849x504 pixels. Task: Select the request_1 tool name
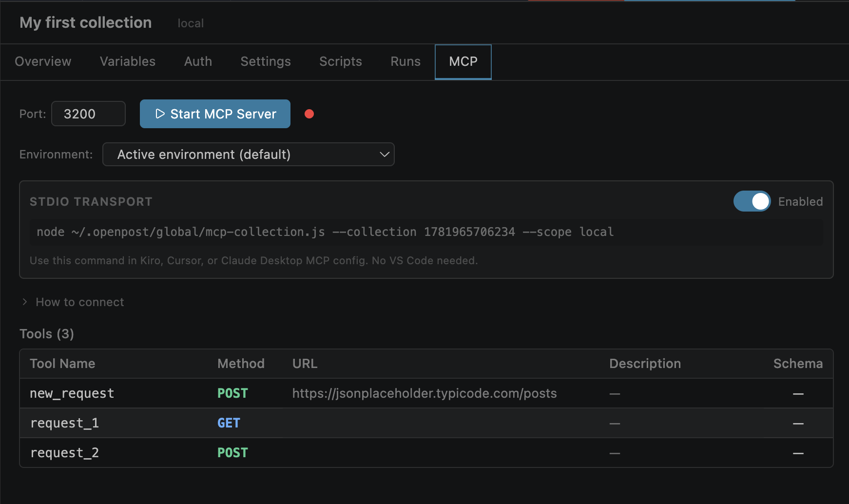pos(64,423)
